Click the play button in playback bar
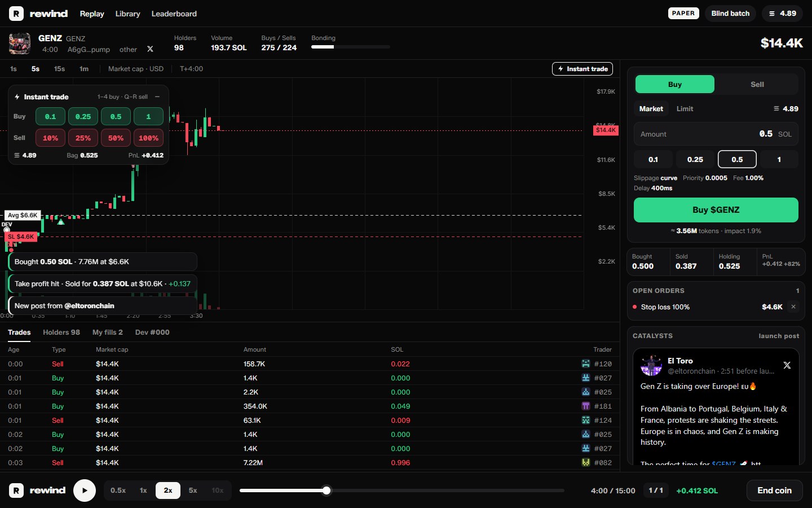Screen dimensions: 812x508 tap(85, 491)
